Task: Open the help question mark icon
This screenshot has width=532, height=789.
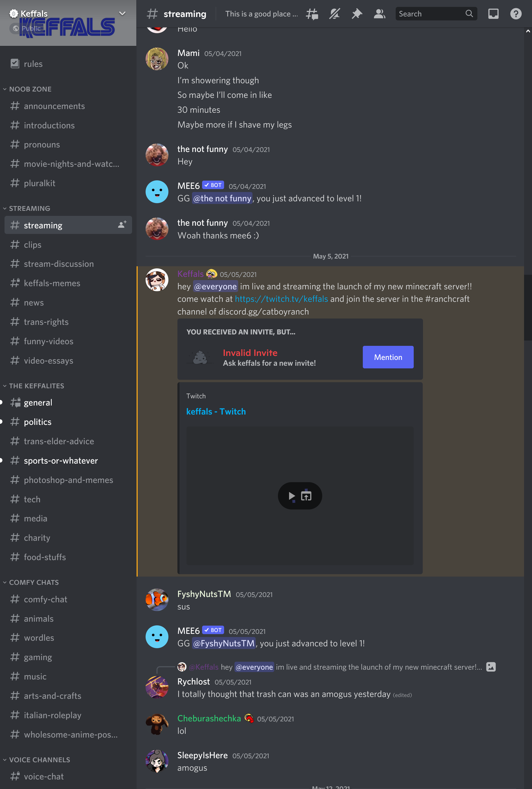Action: (x=516, y=14)
